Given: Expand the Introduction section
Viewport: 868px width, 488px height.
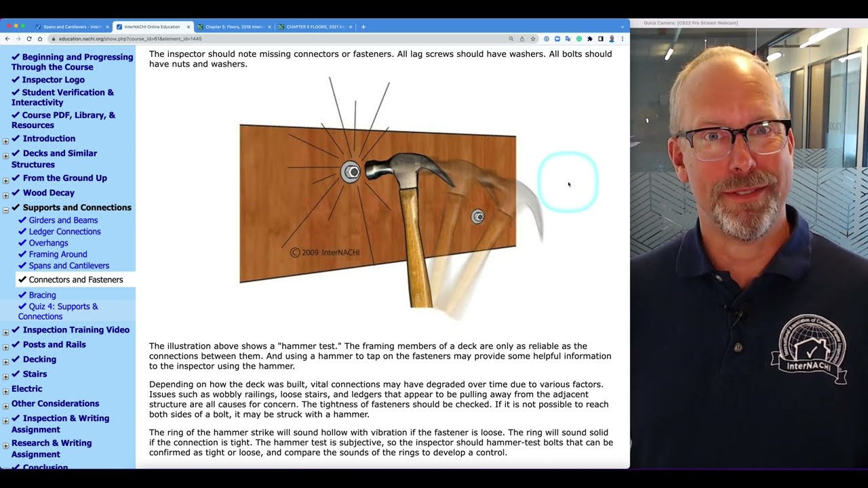Looking at the screenshot, I should pyautogui.click(x=6, y=141).
